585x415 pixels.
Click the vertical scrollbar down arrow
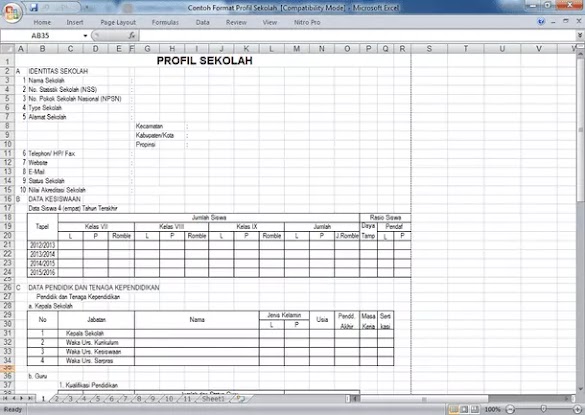point(580,389)
